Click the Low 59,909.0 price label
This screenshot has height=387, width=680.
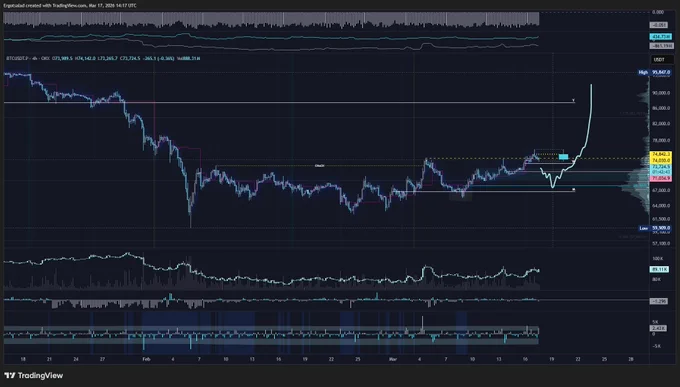pos(655,228)
